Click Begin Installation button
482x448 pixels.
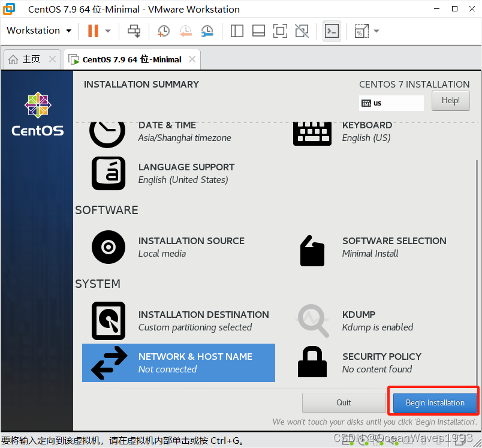(435, 403)
